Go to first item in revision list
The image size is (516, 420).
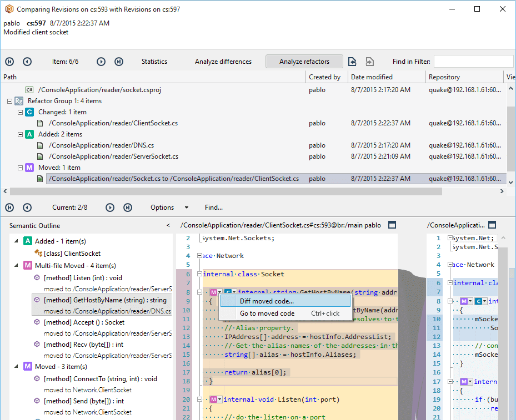tap(9, 62)
